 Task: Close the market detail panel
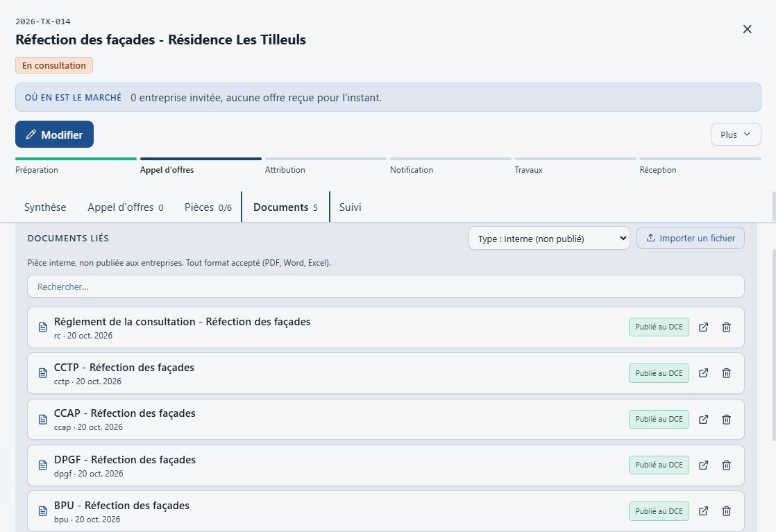(x=748, y=29)
